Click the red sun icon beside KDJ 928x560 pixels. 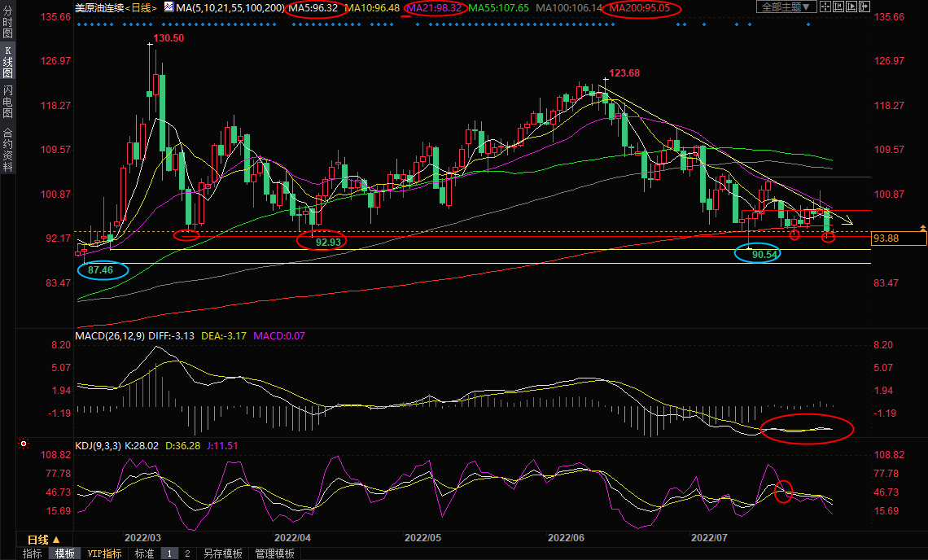tap(24, 444)
